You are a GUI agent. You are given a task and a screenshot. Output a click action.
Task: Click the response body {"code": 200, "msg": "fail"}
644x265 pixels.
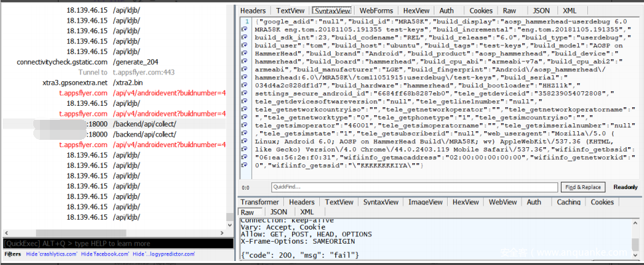click(300, 256)
